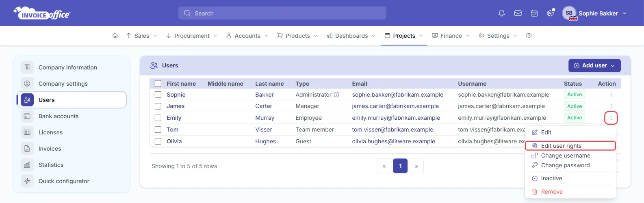This screenshot has height=203, width=644.
Task: Choose Edit user rights
Action: (x=570, y=146)
